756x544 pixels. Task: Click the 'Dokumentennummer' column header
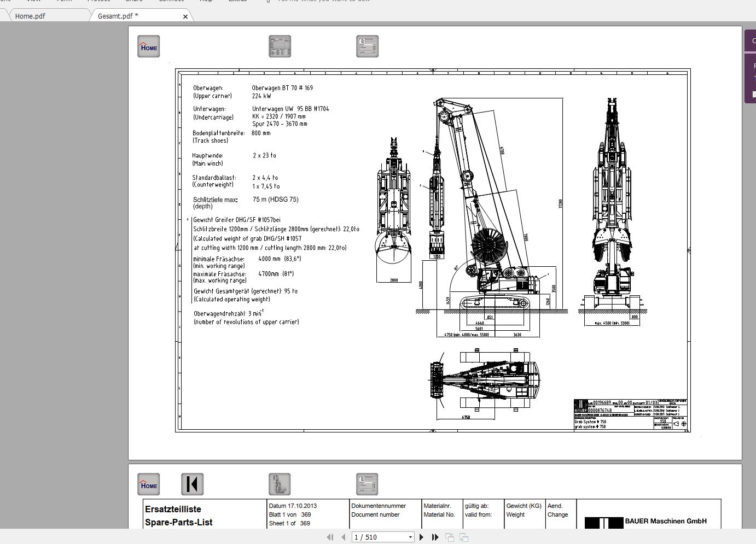379,506
